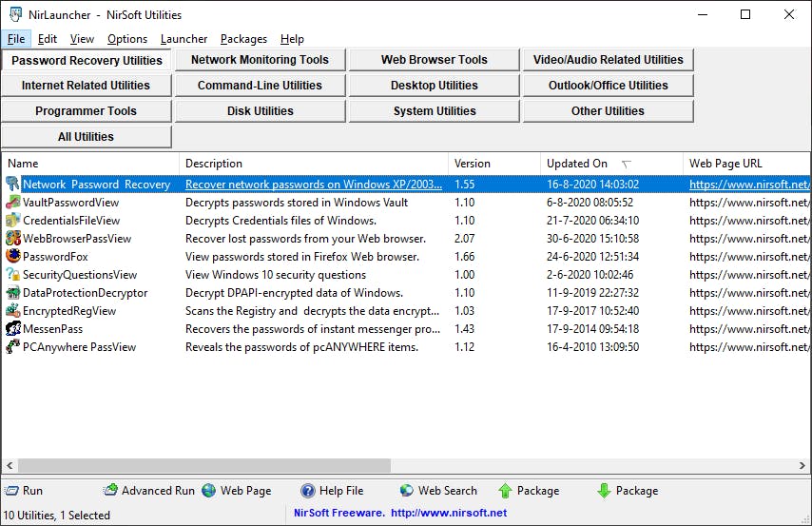Switch to Network Monitoring Tools group
The width and height of the screenshot is (812, 526).
pyautogui.click(x=260, y=60)
